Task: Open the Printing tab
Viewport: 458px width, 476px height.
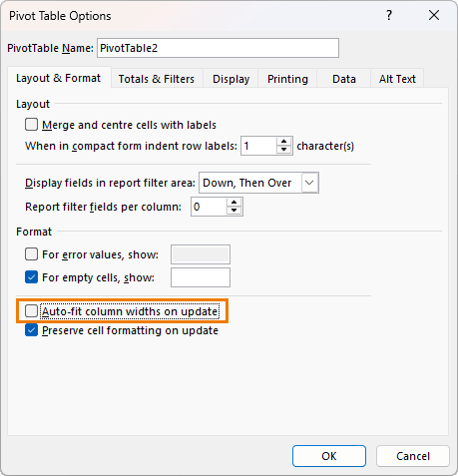Action: click(288, 79)
